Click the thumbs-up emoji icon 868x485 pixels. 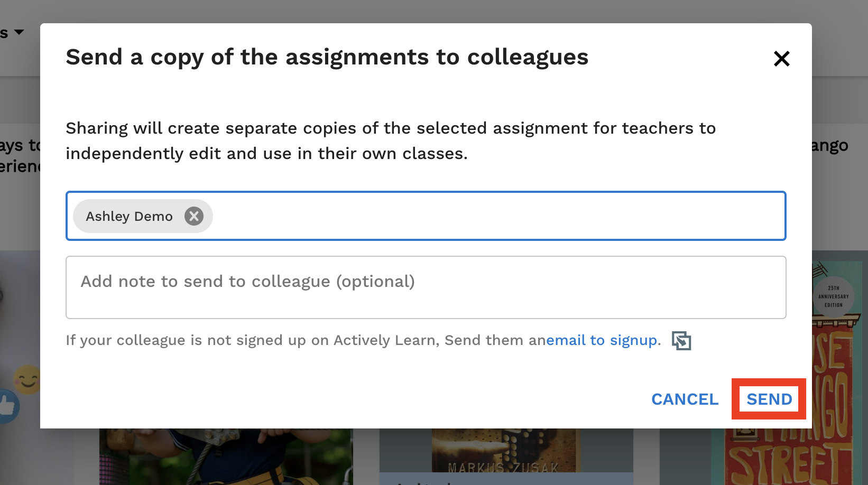click(x=8, y=406)
